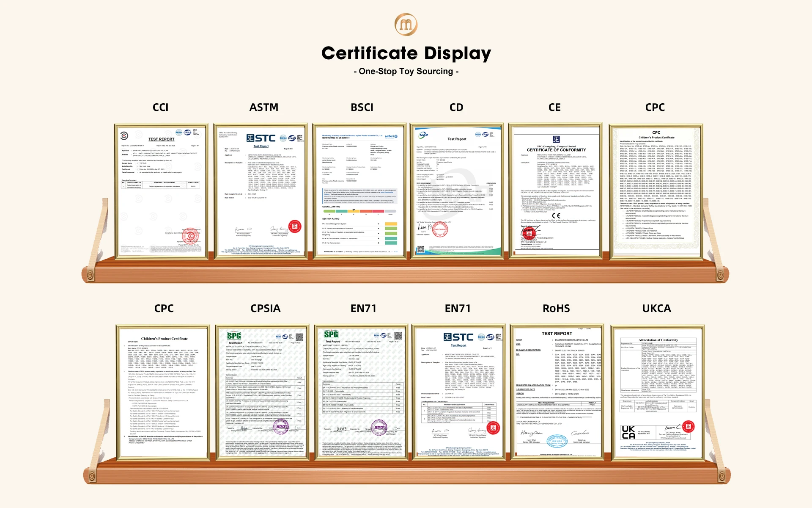The image size is (812, 508).
Task: Open the CPSIA SPG test report
Action: pos(262,393)
